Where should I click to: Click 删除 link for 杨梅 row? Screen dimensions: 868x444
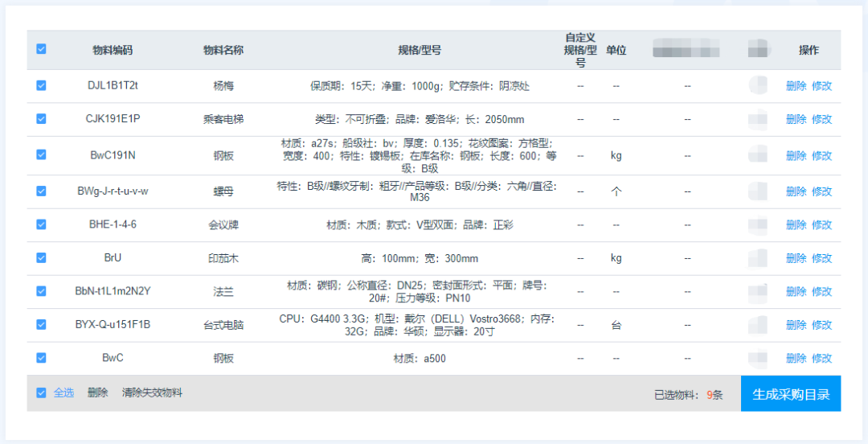point(796,86)
